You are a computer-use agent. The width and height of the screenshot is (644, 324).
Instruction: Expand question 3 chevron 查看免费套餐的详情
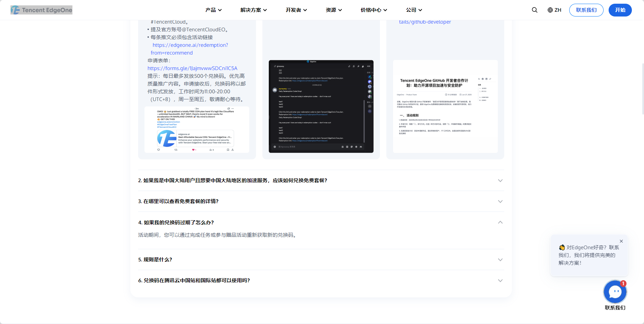pos(500,201)
